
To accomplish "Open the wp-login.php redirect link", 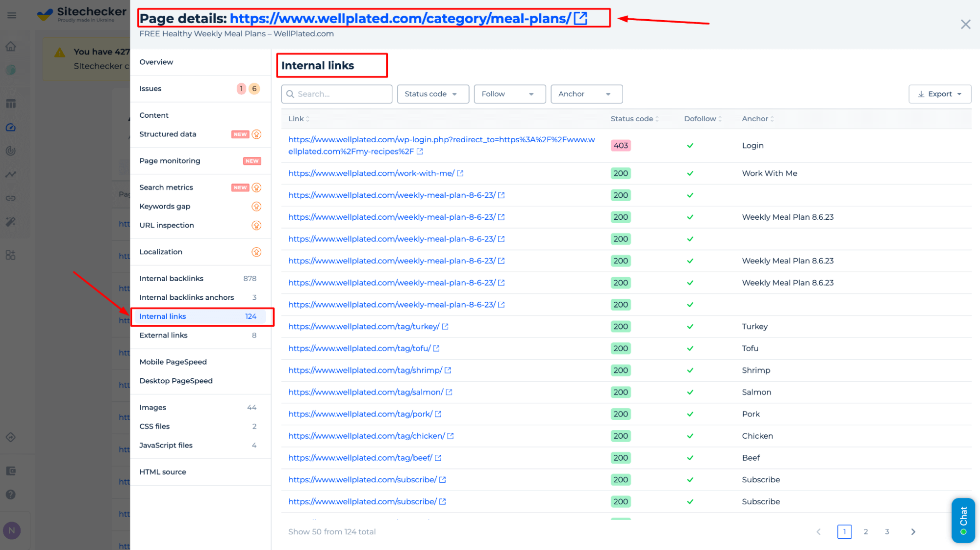I will pyautogui.click(x=442, y=146).
